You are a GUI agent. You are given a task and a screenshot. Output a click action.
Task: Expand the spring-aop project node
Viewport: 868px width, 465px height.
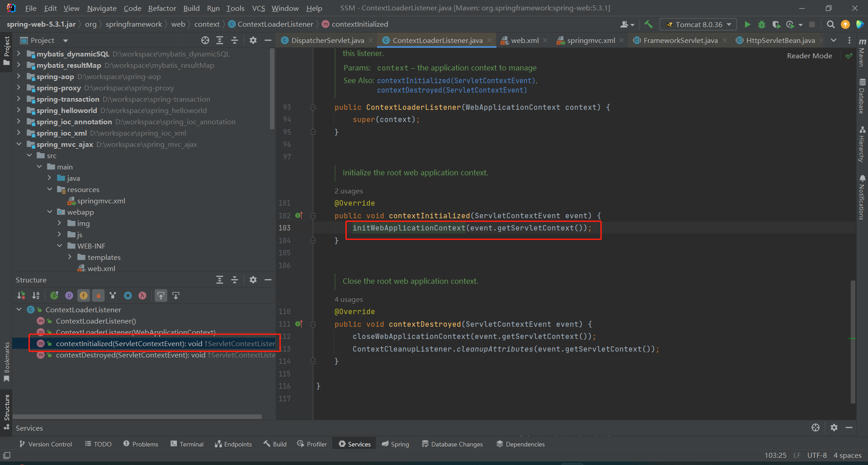pyautogui.click(x=19, y=76)
